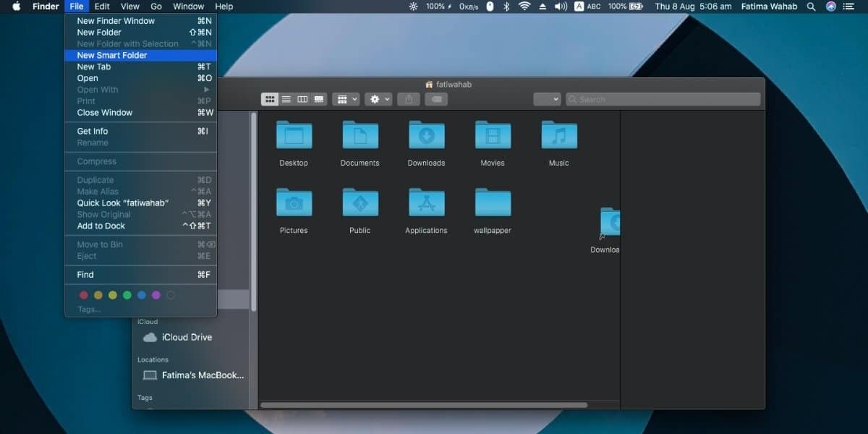Select column view in the toolbar

coord(302,99)
